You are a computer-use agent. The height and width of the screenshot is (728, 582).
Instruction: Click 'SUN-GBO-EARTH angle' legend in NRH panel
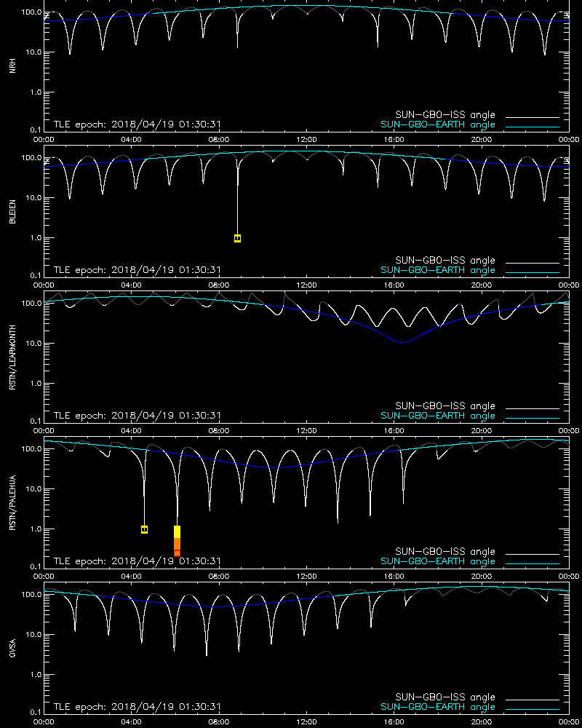pos(438,124)
